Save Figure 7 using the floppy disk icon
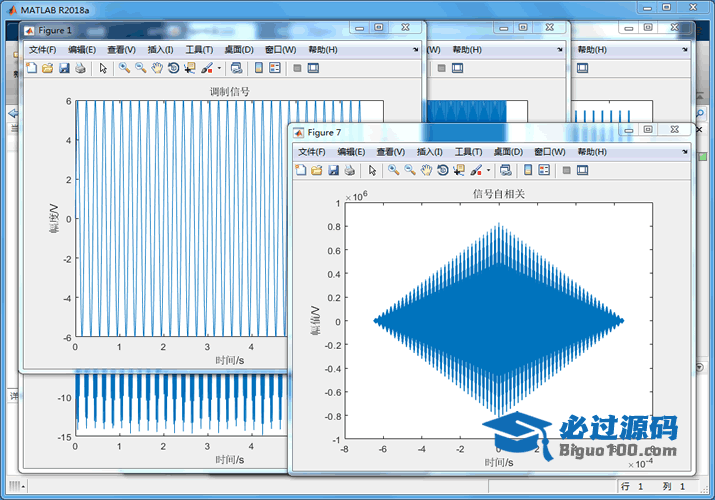715x500 pixels. [x=333, y=170]
